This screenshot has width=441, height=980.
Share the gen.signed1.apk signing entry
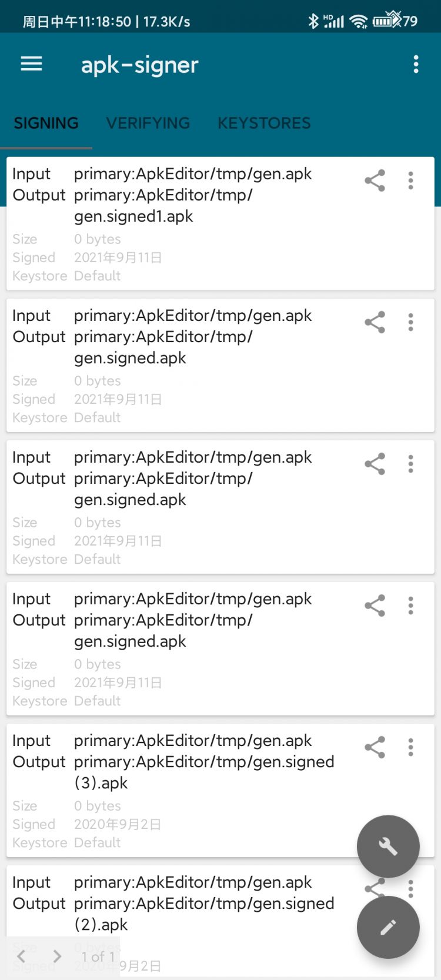point(375,181)
